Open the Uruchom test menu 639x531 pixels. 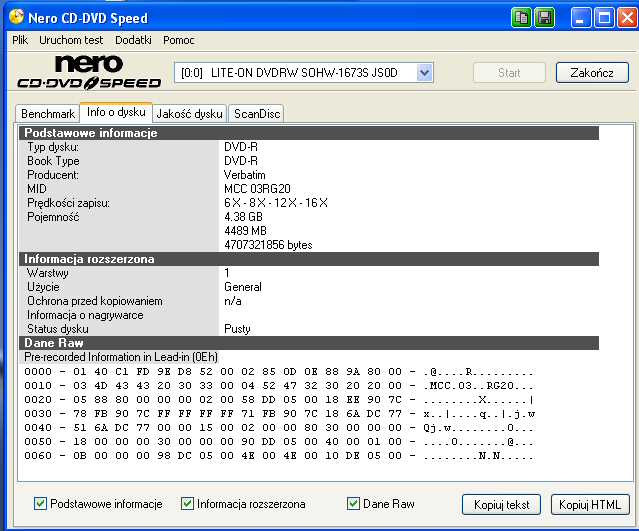coord(71,40)
